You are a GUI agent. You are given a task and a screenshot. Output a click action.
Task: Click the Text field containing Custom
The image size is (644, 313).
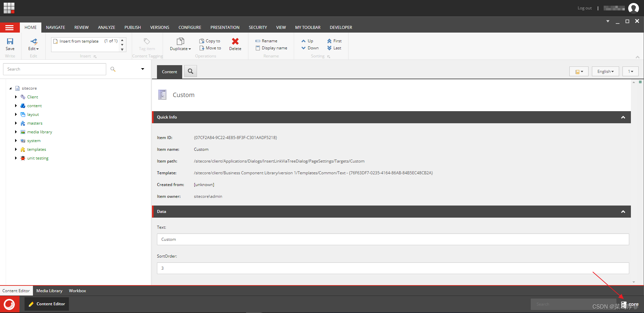393,239
